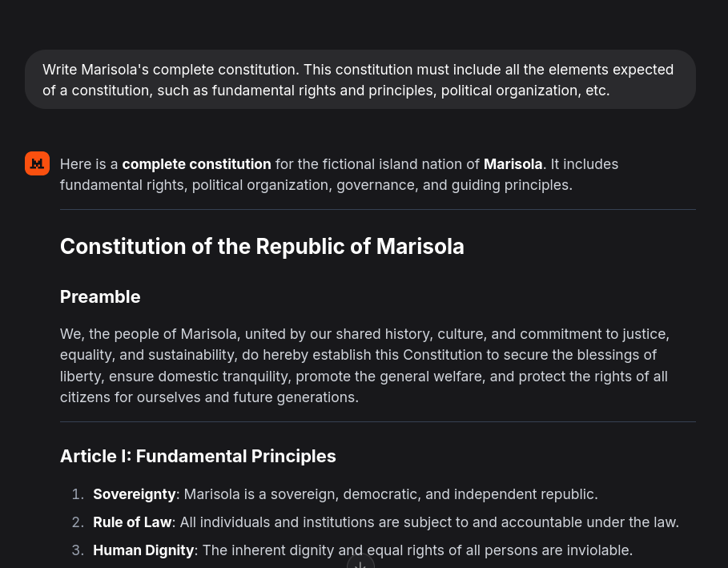Click the bold 'Marisola' word in the intro

click(513, 164)
